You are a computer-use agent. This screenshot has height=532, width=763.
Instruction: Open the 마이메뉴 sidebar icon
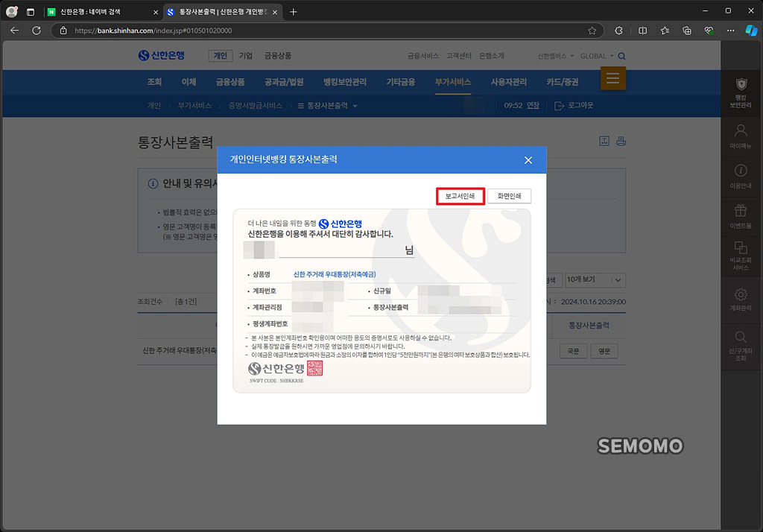[741, 136]
